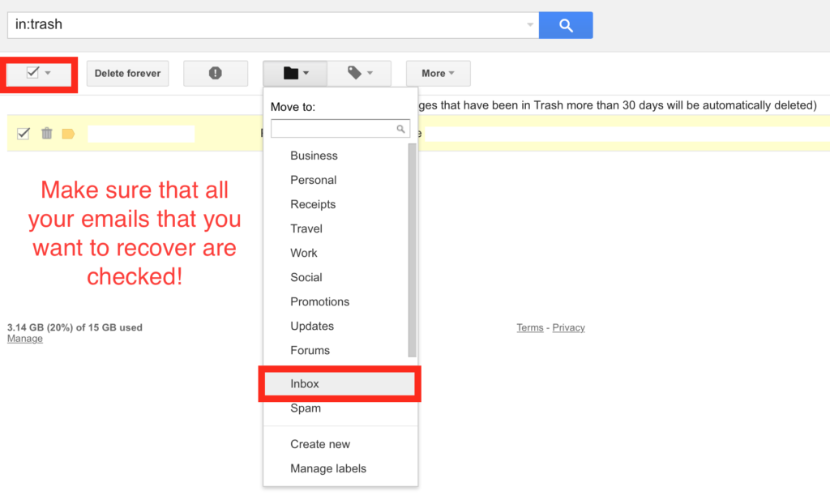
Task: Open the Privacy link
Action: (568, 327)
